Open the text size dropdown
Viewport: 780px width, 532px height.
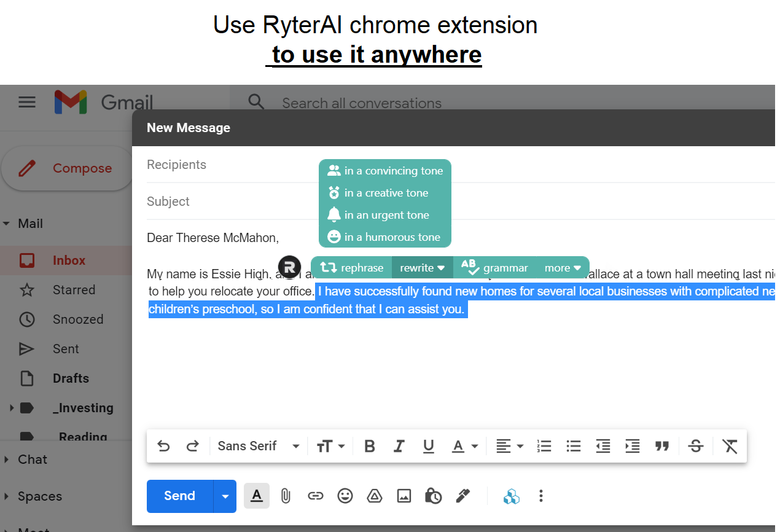pyautogui.click(x=330, y=446)
